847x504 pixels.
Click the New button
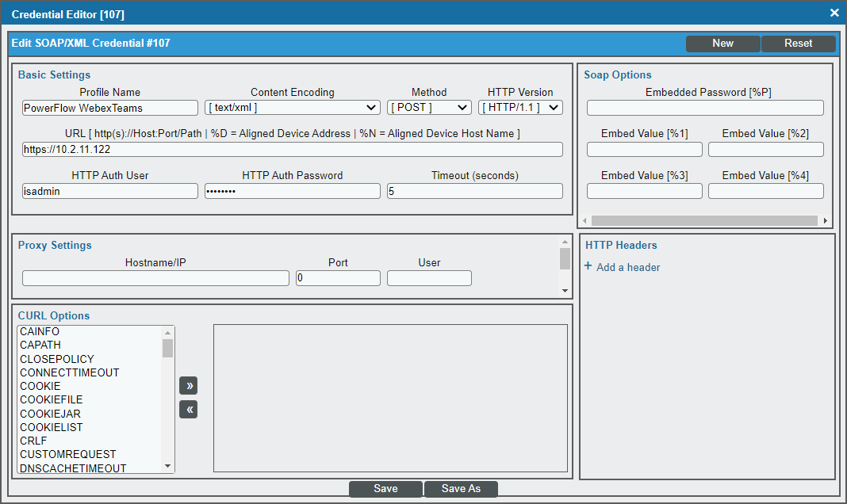722,44
